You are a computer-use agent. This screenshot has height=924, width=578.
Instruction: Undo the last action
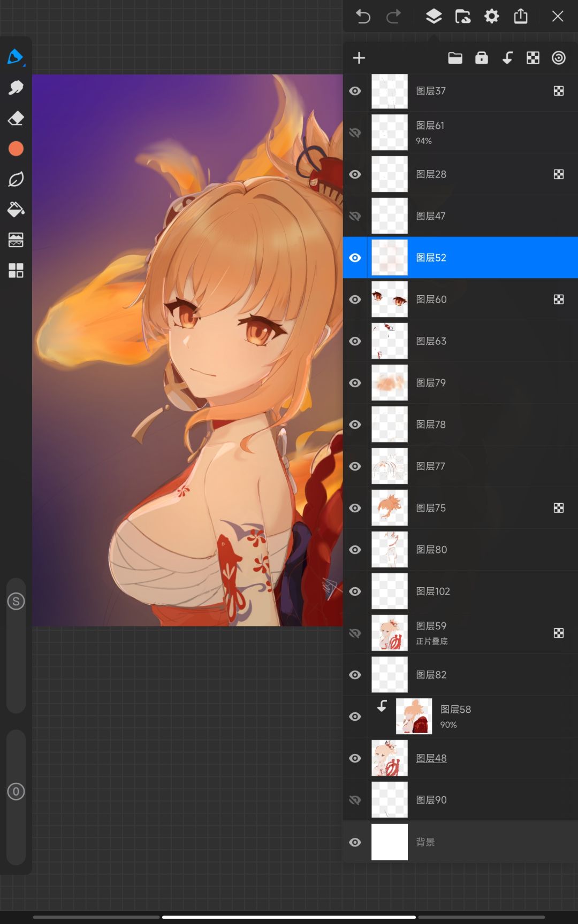point(363,17)
